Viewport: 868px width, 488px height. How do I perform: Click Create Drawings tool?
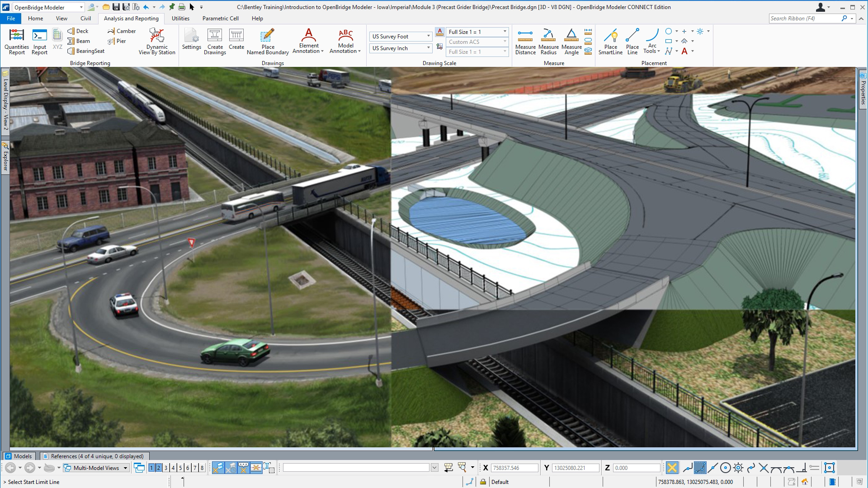(215, 42)
